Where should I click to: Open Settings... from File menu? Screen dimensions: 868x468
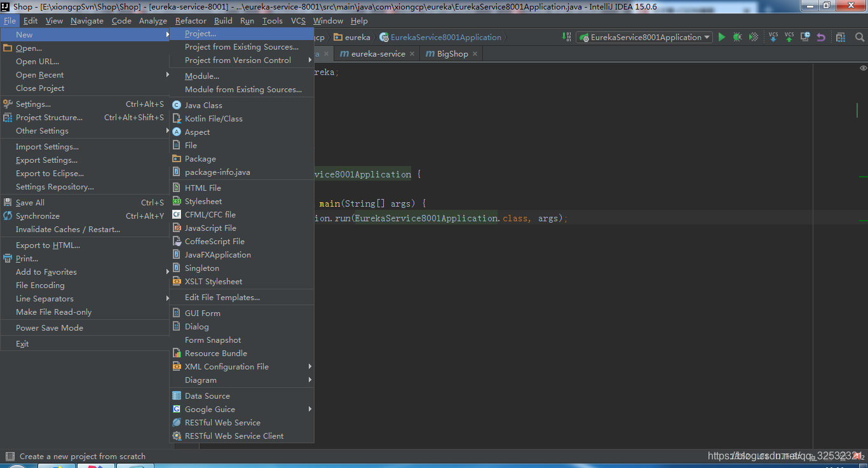click(x=85, y=104)
